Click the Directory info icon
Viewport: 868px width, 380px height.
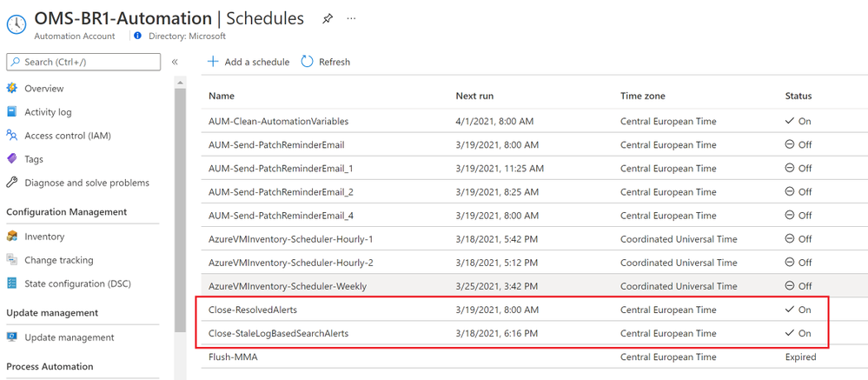click(x=138, y=36)
